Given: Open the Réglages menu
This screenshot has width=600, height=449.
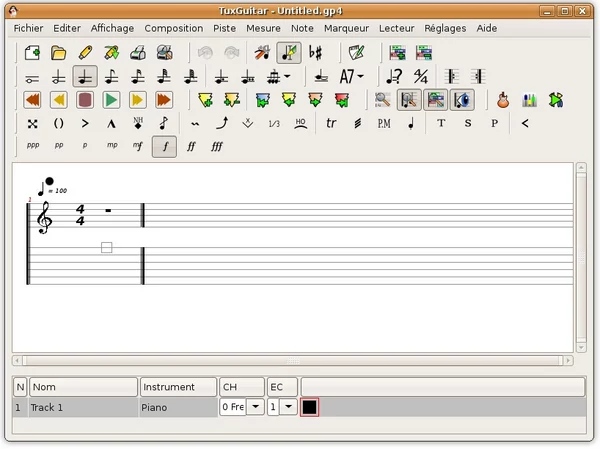Looking at the screenshot, I should click(445, 28).
